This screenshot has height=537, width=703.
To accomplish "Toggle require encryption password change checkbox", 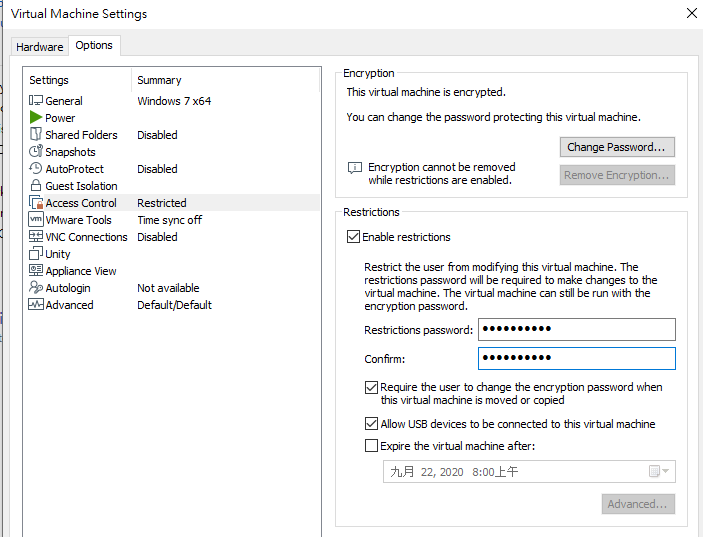I will 371,387.
